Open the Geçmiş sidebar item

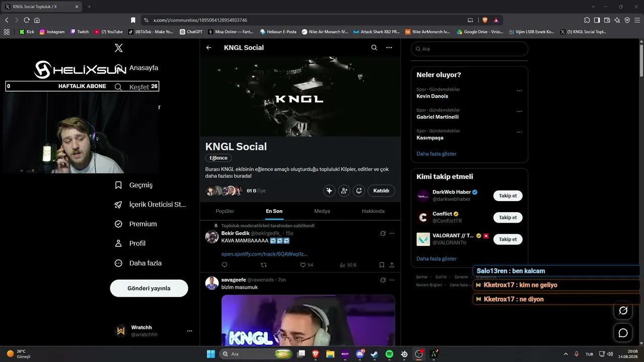click(x=134, y=185)
